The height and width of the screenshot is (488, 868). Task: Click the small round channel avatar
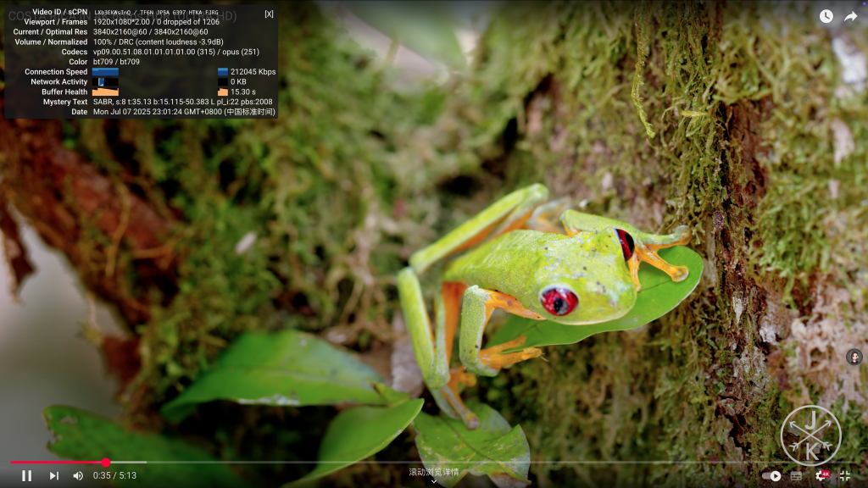(x=854, y=357)
